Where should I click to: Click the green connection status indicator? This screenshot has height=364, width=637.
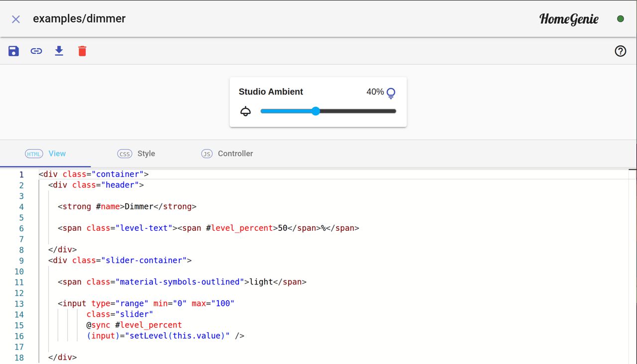tap(620, 19)
